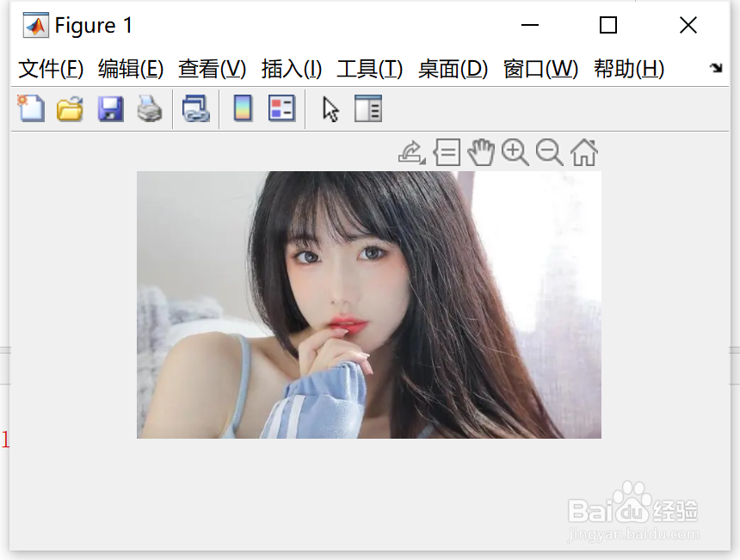Open the 帮助(H) menu

629,69
